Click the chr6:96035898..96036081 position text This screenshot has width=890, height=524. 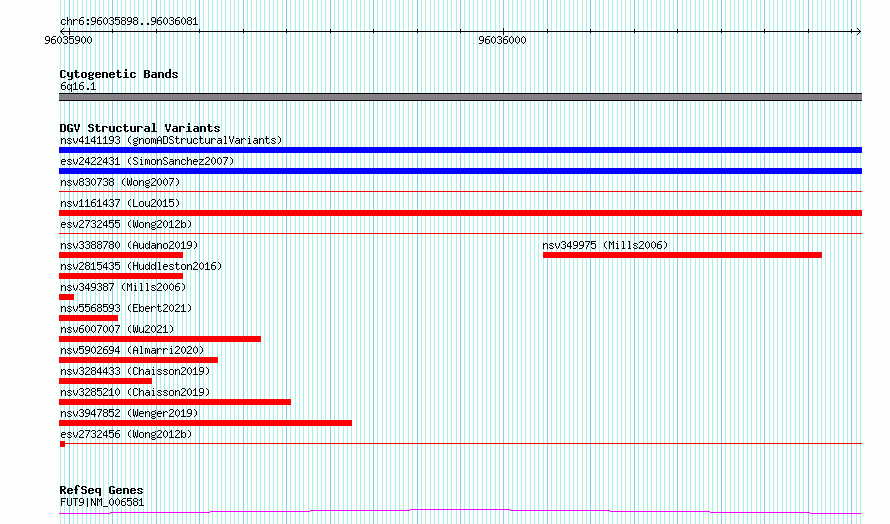point(129,22)
